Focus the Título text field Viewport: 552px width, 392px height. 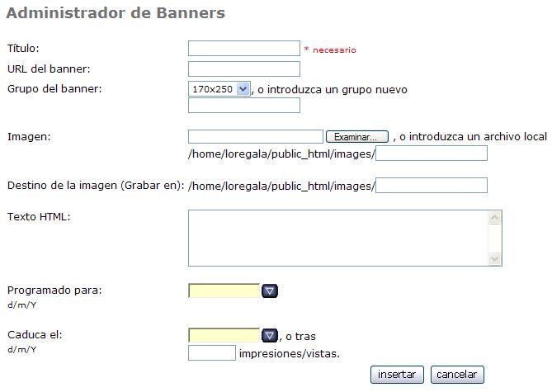pos(243,49)
